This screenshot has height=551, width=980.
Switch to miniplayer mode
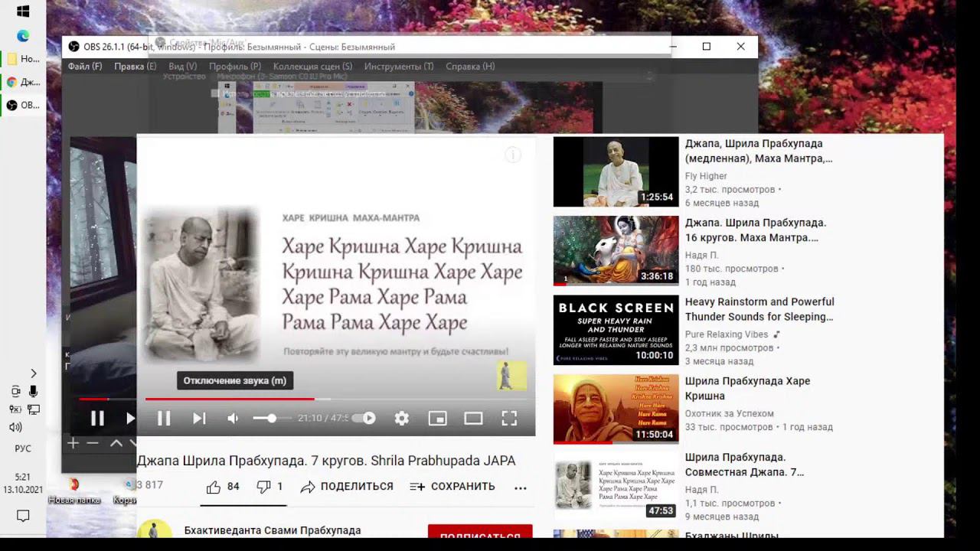click(437, 418)
